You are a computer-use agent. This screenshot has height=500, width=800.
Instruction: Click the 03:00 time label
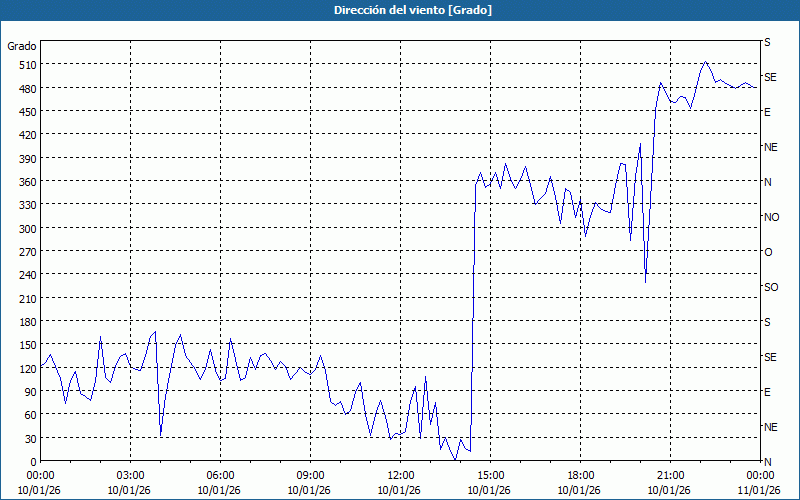click(130, 475)
